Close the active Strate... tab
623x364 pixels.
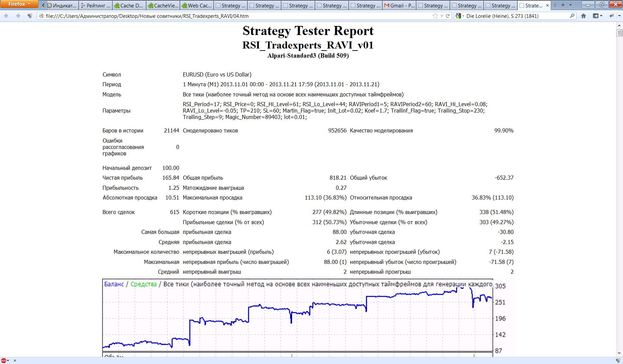[547, 5]
